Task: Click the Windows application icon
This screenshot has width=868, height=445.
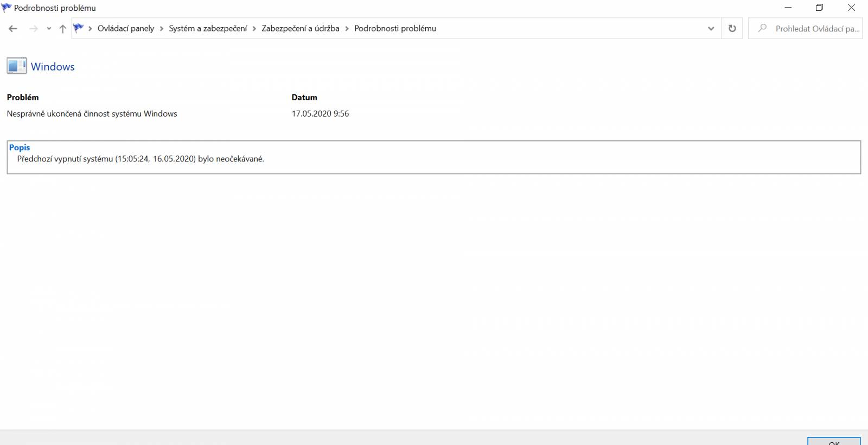Action: [x=17, y=66]
